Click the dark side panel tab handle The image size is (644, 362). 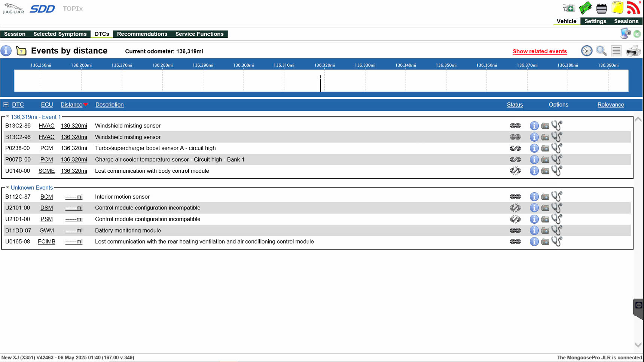point(638,309)
